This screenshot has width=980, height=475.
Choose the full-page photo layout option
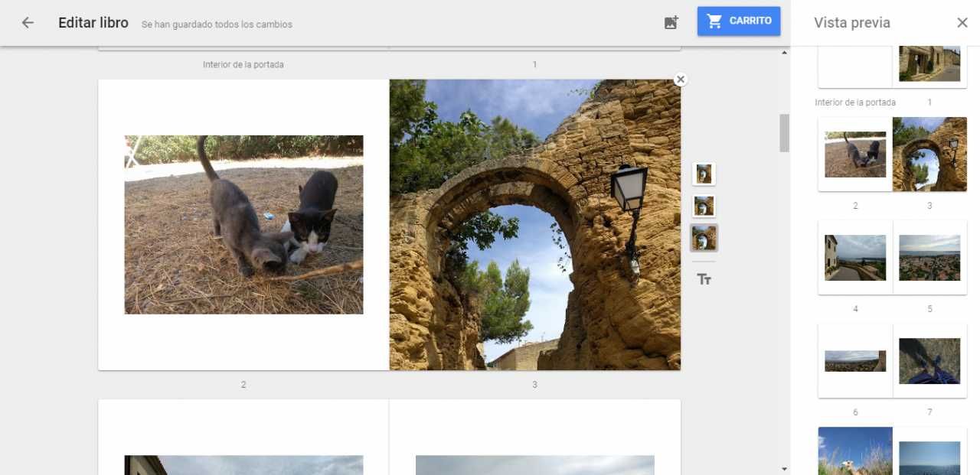(704, 238)
